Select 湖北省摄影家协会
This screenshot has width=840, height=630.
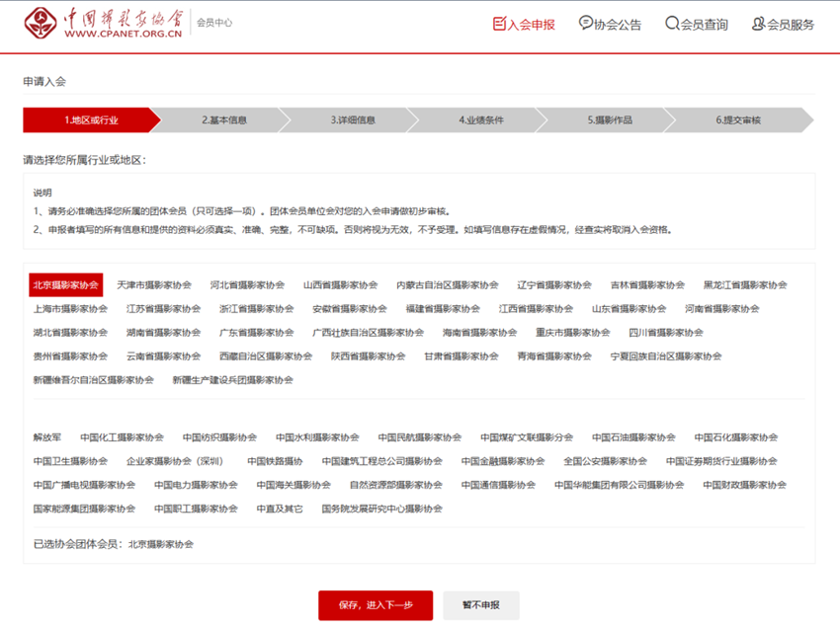[71, 333]
